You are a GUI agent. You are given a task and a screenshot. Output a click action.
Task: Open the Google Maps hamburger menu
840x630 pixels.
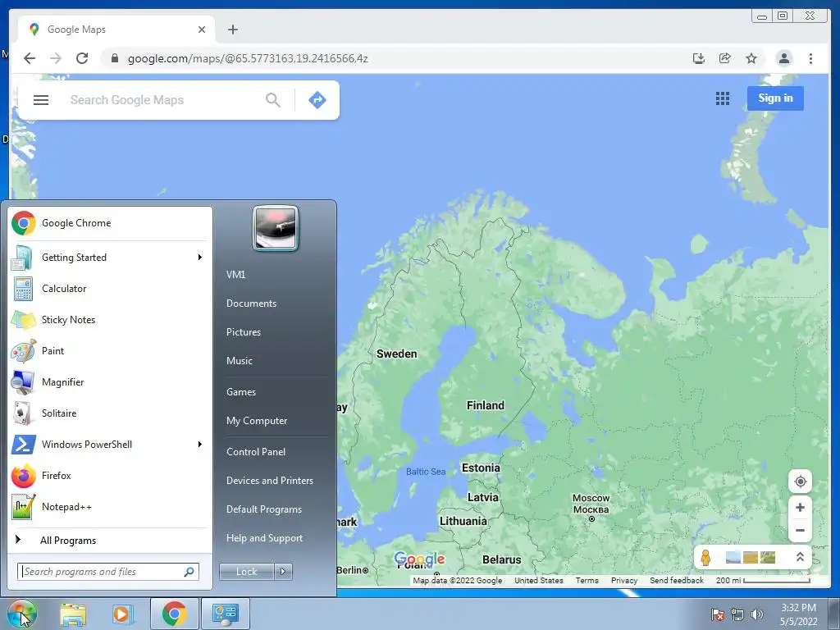pos(41,100)
